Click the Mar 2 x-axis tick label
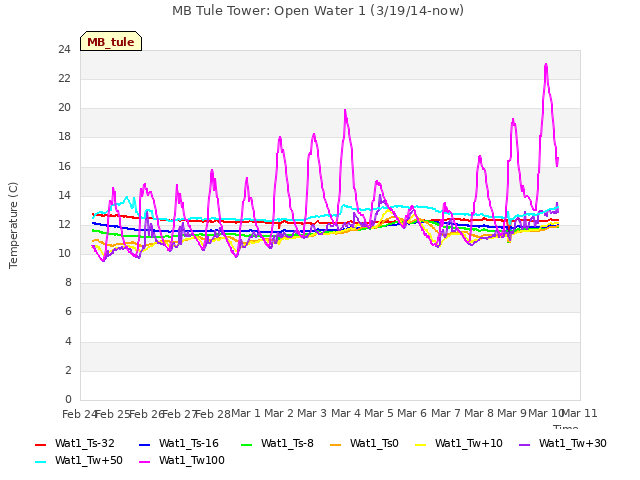Viewport: 640px width, 480px height. 279,413
